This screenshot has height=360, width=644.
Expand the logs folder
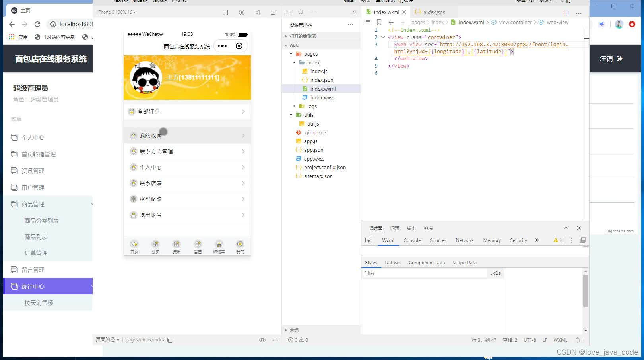(x=294, y=106)
